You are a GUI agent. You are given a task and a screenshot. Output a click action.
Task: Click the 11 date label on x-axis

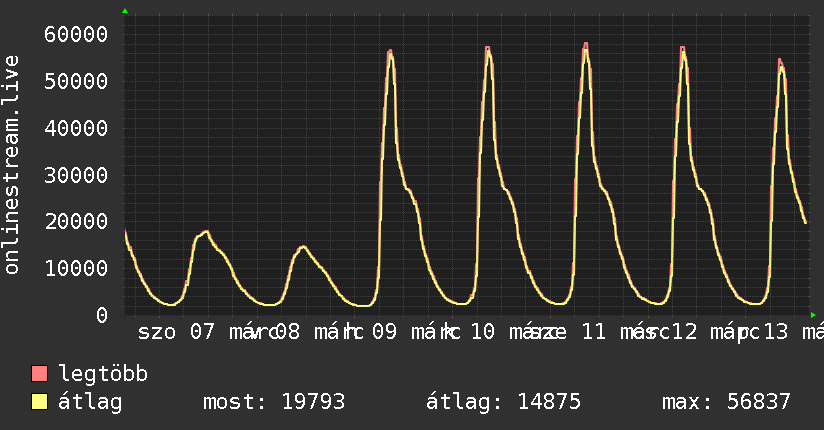[x=594, y=332]
